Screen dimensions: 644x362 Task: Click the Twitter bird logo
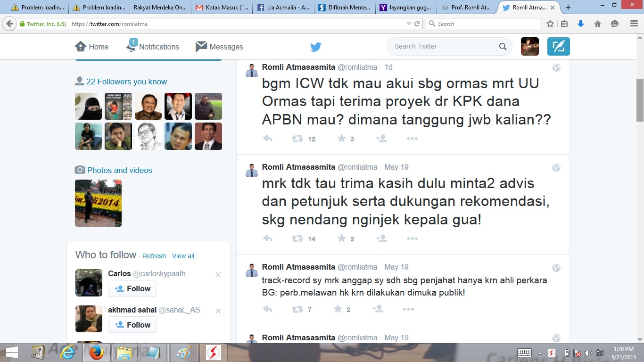click(315, 47)
